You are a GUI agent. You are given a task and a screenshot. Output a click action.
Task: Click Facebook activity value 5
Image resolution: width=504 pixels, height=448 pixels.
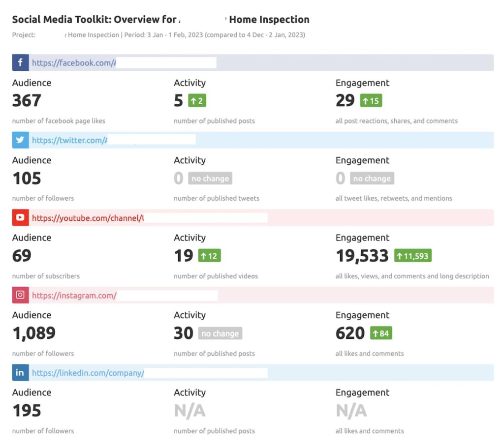178,100
